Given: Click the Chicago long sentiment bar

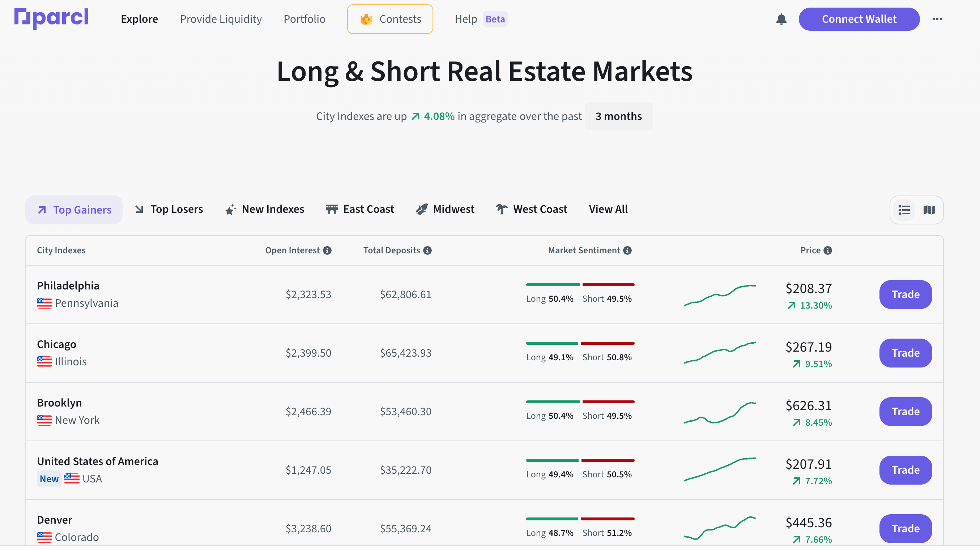Looking at the screenshot, I should (x=552, y=343).
